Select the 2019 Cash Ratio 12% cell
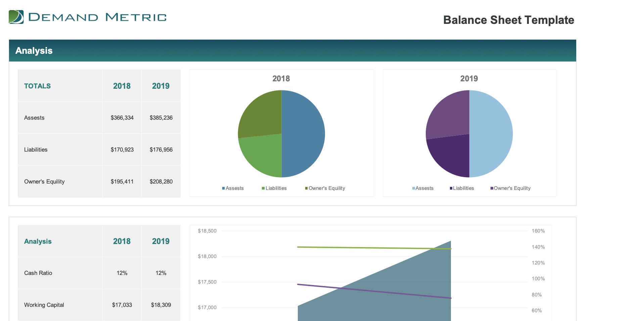 tap(161, 273)
